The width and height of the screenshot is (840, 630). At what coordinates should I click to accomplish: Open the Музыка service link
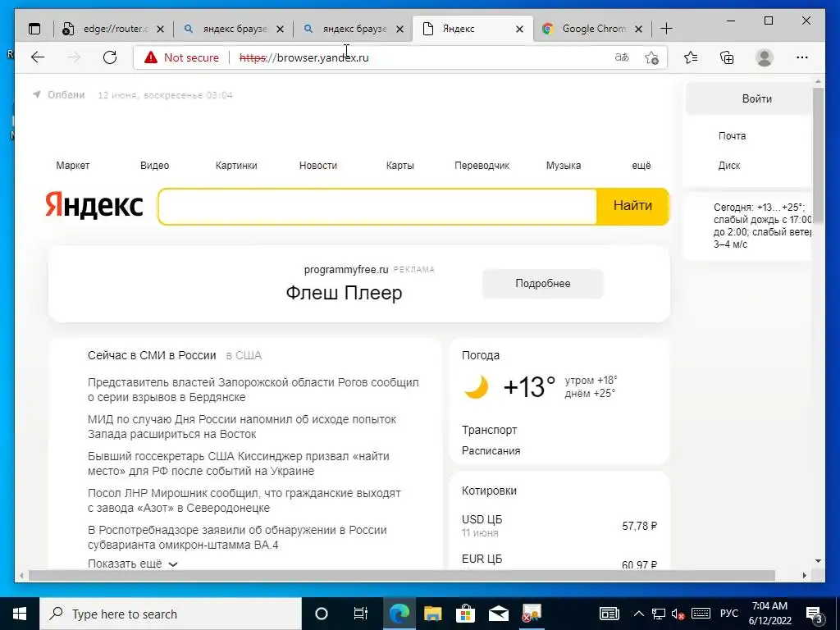(564, 166)
